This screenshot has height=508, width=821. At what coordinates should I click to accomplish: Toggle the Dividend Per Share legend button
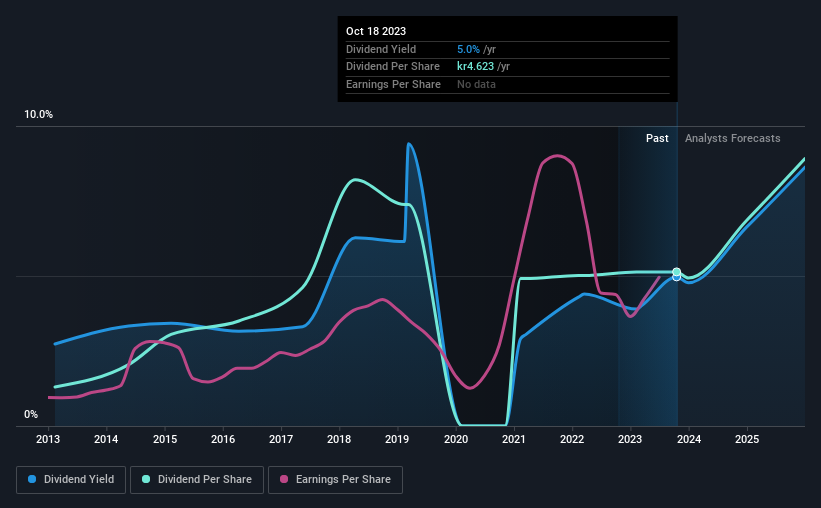[197, 480]
